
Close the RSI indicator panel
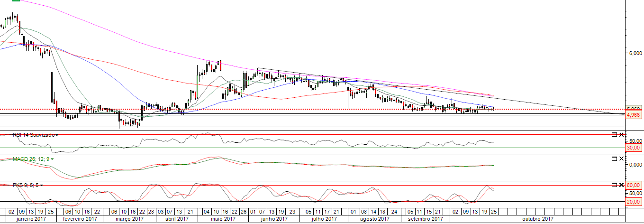[621, 135]
